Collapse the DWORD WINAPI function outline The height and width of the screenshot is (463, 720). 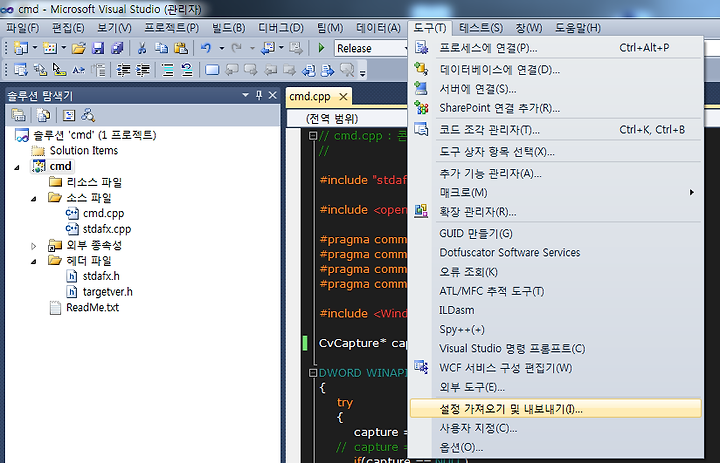click(x=313, y=373)
